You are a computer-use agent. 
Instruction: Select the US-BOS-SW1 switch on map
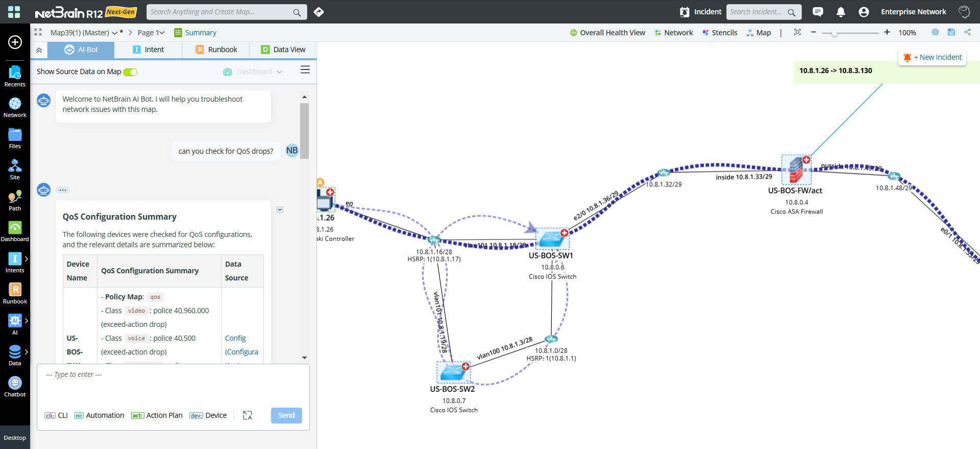coord(552,239)
